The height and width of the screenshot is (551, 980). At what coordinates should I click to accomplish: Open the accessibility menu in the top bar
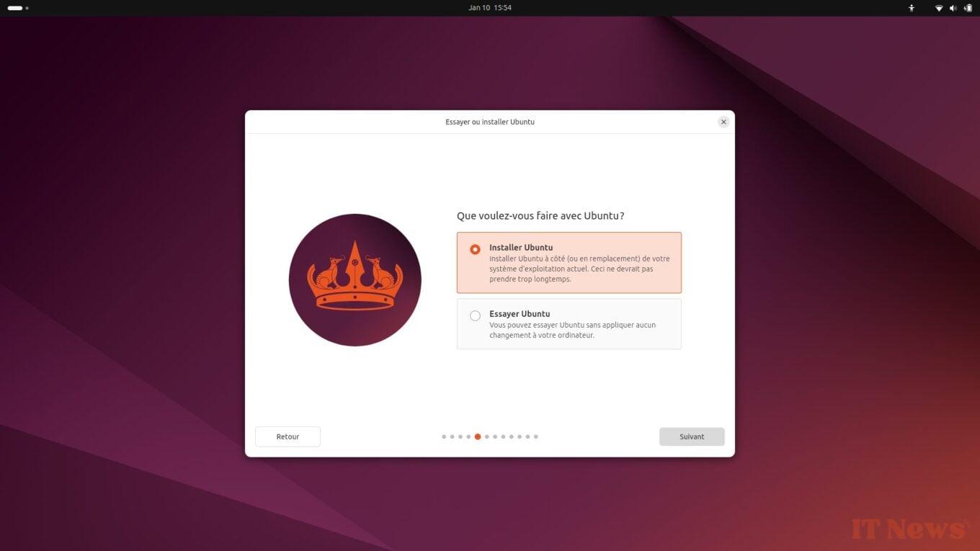pyautogui.click(x=911, y=8)
